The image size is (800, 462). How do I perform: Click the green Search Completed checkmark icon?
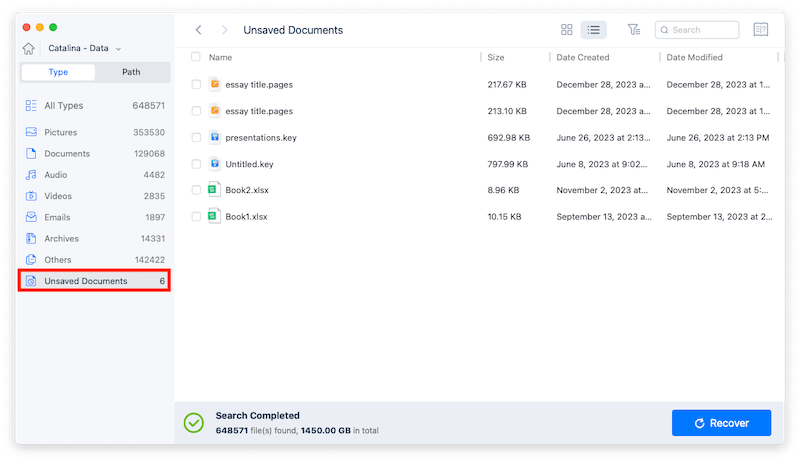click(x=194, y=423)
